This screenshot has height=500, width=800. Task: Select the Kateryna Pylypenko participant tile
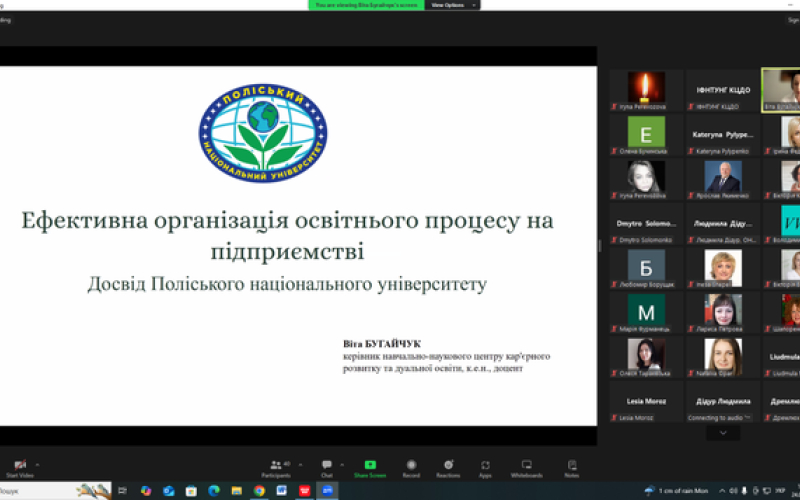tap(723, 135)
